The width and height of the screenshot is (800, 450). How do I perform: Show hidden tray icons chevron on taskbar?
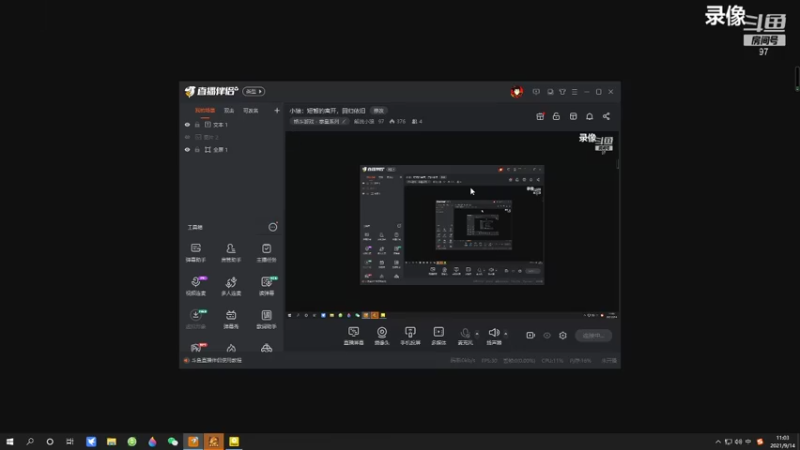pyautogui.click(x=718, y=442)
